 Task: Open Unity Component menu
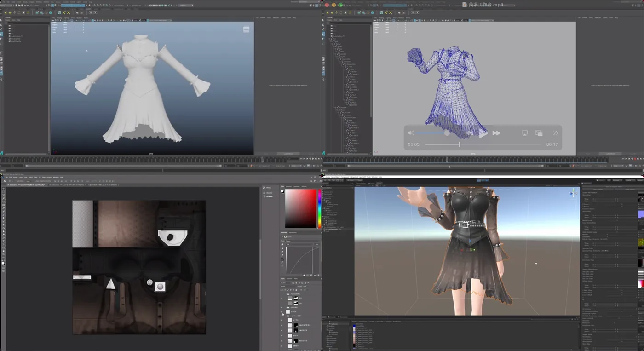click(x=345, y=177)
